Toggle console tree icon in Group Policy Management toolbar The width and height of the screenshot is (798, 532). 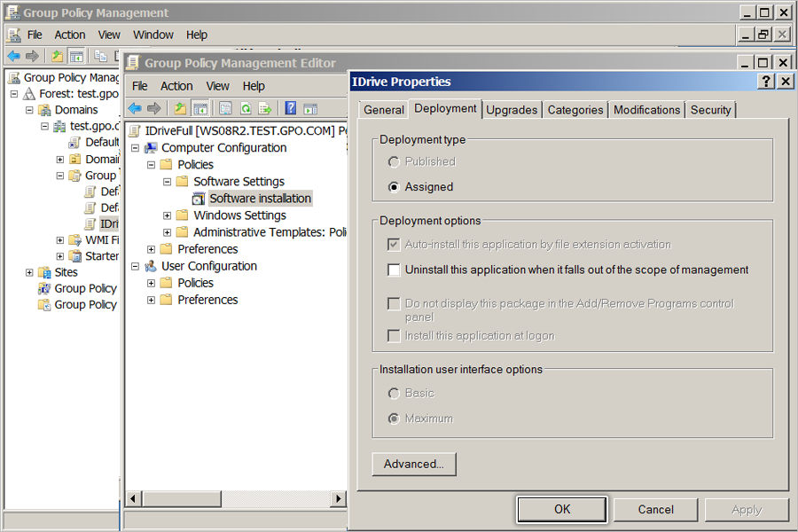tap(76, 56)
